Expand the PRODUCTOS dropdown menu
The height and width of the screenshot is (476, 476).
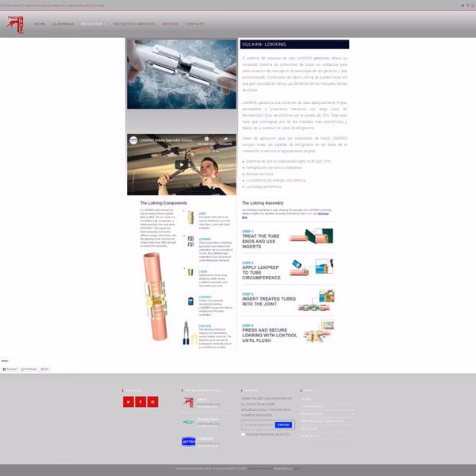94,24
